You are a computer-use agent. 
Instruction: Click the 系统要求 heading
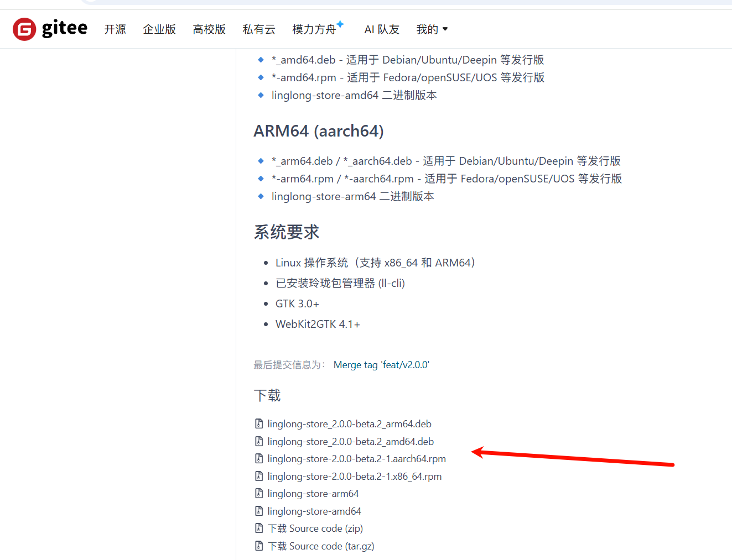click(x=287, y=232)
